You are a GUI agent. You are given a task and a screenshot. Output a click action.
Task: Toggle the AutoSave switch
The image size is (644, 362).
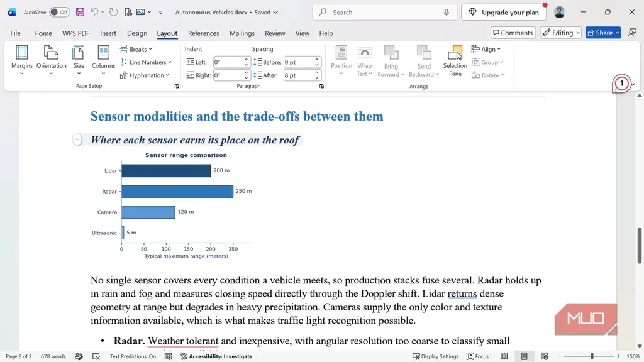click(59, 13)
